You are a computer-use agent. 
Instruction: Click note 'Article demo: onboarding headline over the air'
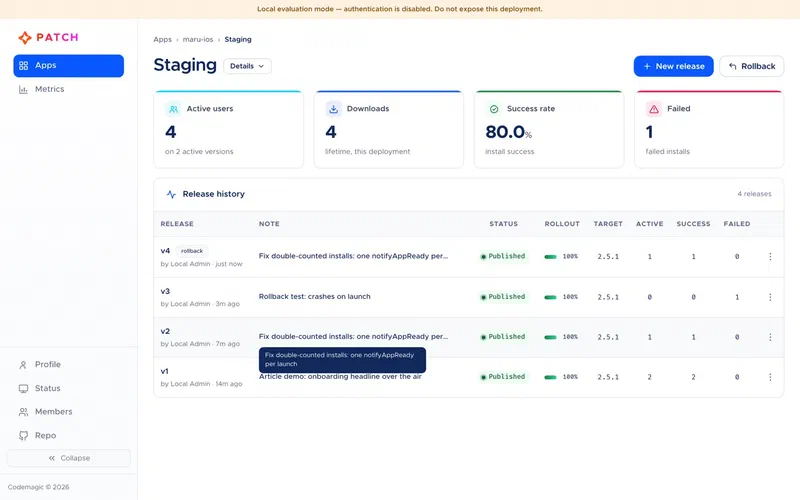pos(340,377)
